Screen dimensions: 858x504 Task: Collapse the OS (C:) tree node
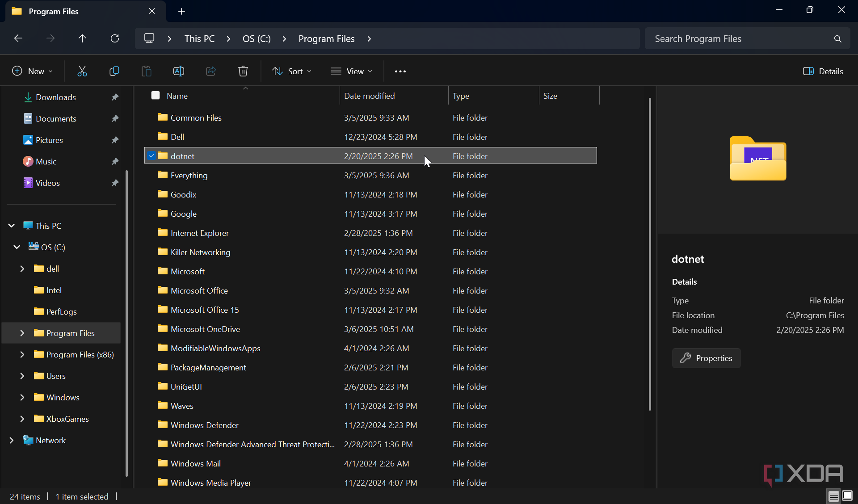pos(17,247)
